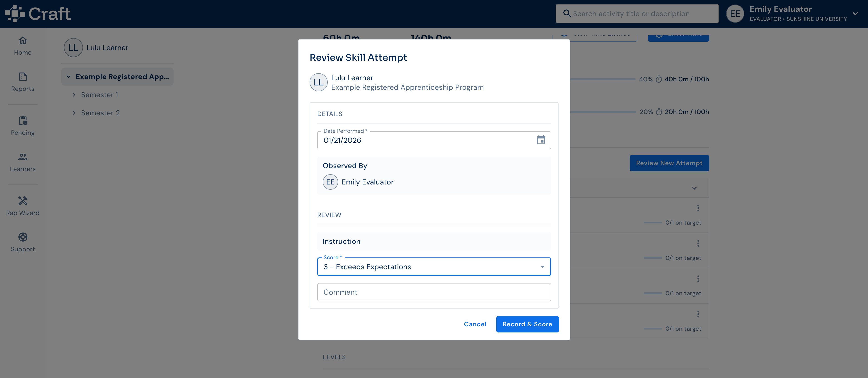Launch the Rap Wizard tool icon
Image resolution: width=868 pixels, height=378 pixels.
click(23, 201)
